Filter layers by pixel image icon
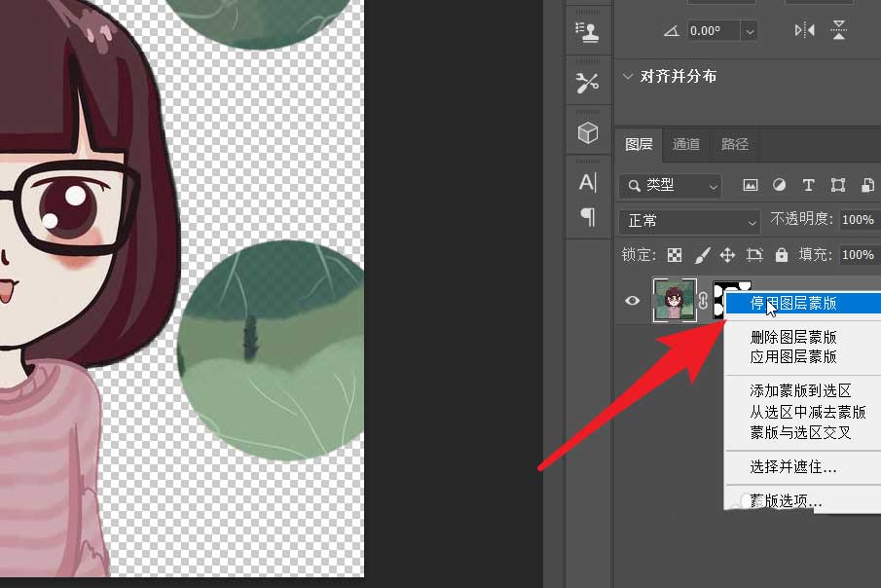 click(751, 185)
